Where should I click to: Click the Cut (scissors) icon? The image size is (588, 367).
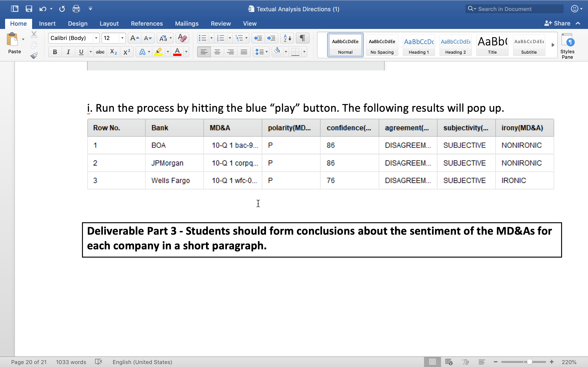(x=34, y=34)
